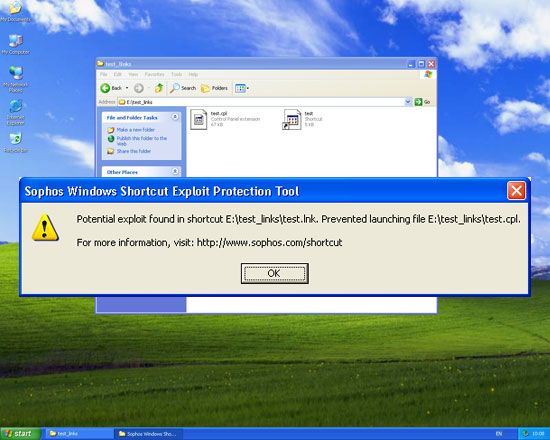
Task: Select the test.cpl file icon
Action: (x=199, y=120)
